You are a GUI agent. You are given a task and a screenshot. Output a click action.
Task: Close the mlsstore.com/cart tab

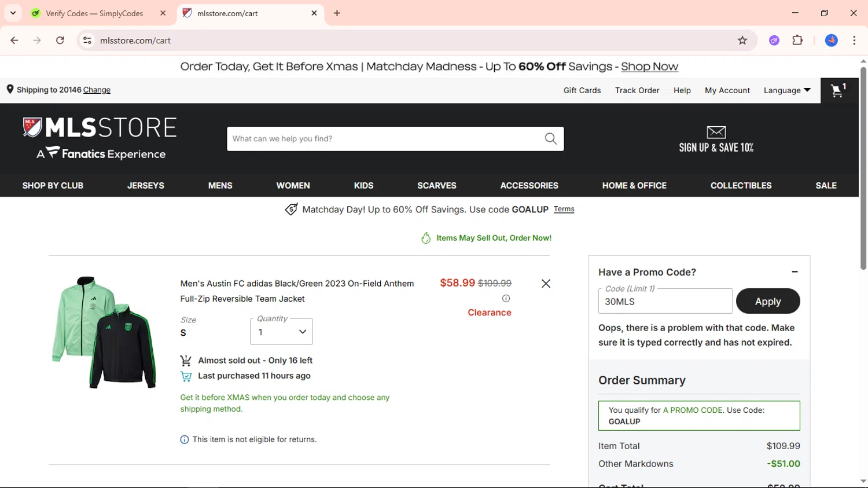pyautogui.click(x=314, y=13)
